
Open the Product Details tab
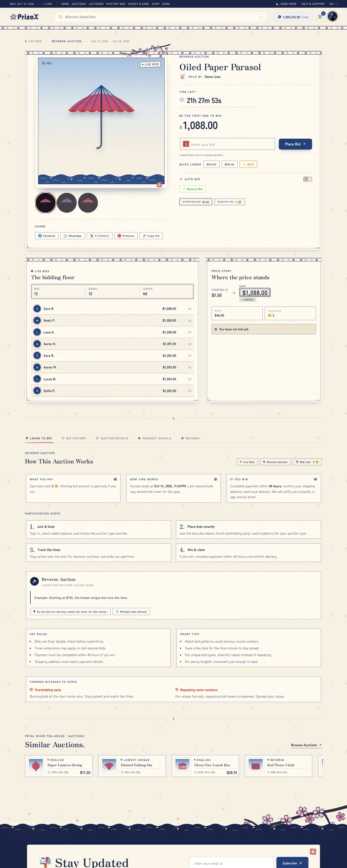155,438
